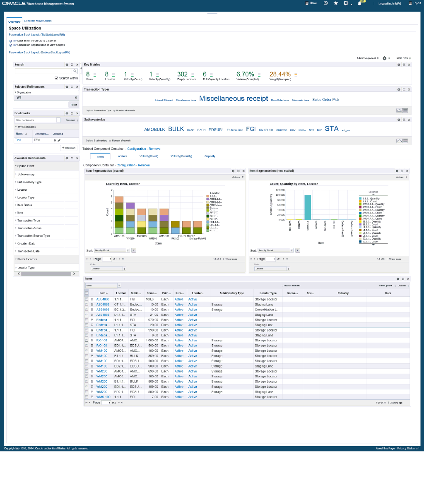The image size is (424, 504).
Task: Filter by BULK subinventory tag
Action: 176,129
